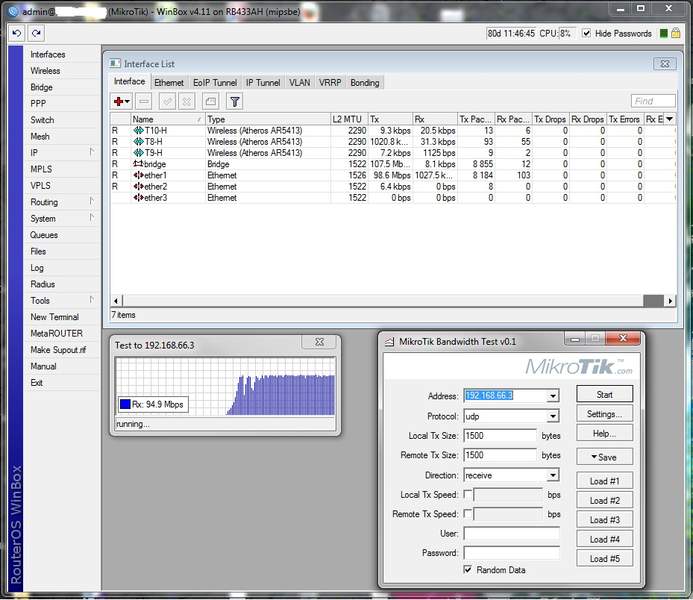Click the User input field
This screenshot has height=600, width=693.
[x=511, y=533]
